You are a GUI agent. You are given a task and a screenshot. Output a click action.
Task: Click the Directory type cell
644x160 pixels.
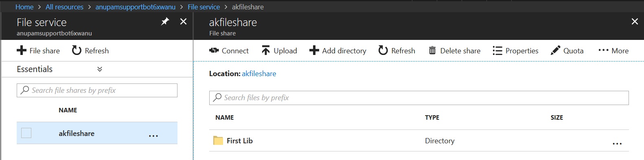[440, 141]
